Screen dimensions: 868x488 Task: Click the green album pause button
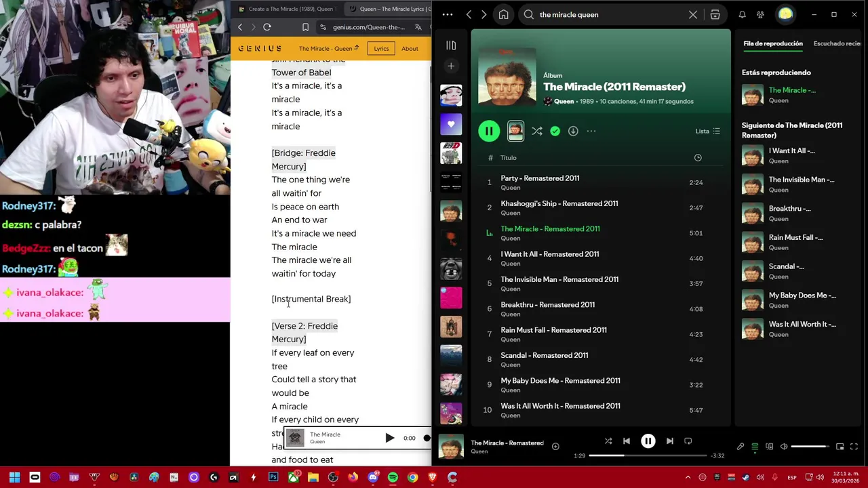pos(489,131)
